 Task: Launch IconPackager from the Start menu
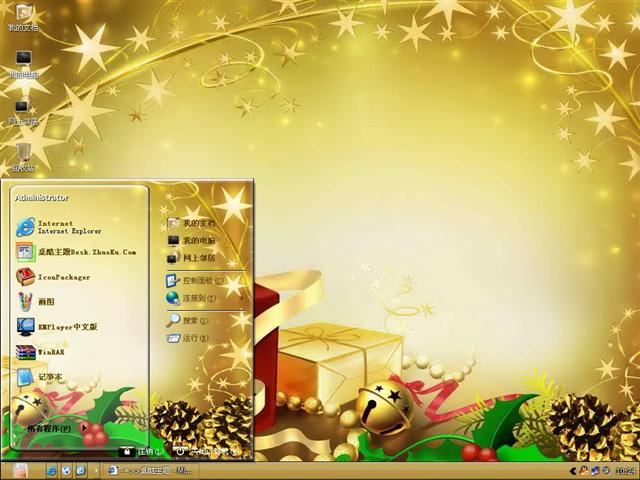[53, 277]
